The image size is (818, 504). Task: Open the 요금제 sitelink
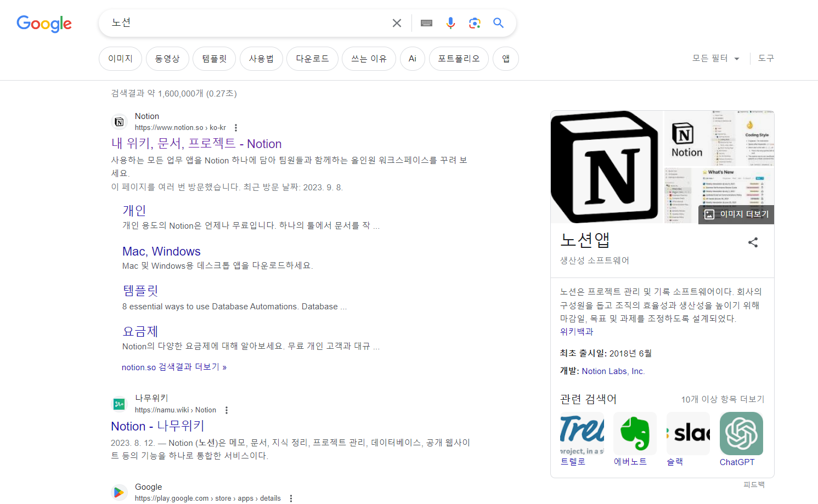point(140,331)
